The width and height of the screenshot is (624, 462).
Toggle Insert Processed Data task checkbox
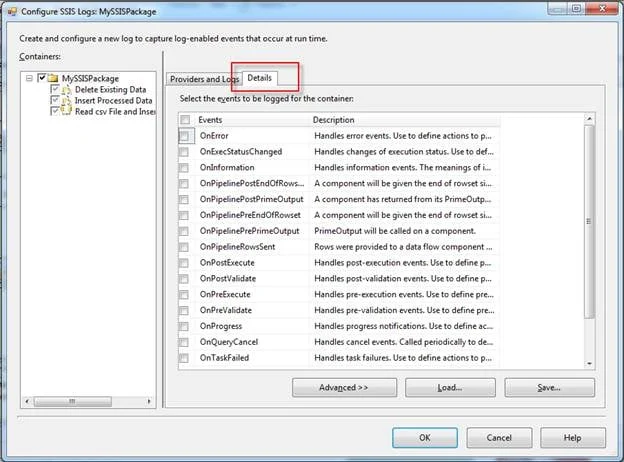tap(55, 100)
